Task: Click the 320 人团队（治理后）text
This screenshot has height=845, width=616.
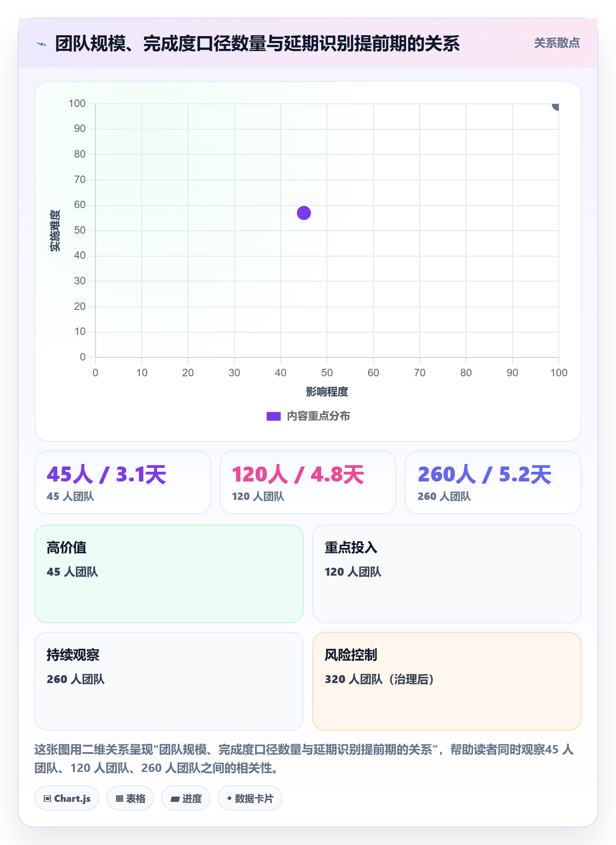Action: coord(380,680)
